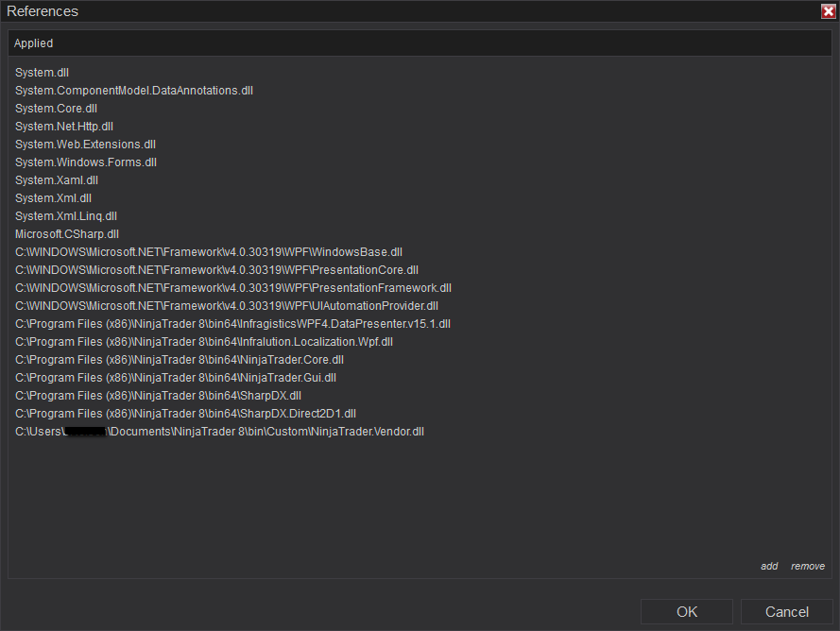Click the remove reference link
The image size is (840, 631).
point(808,566)
